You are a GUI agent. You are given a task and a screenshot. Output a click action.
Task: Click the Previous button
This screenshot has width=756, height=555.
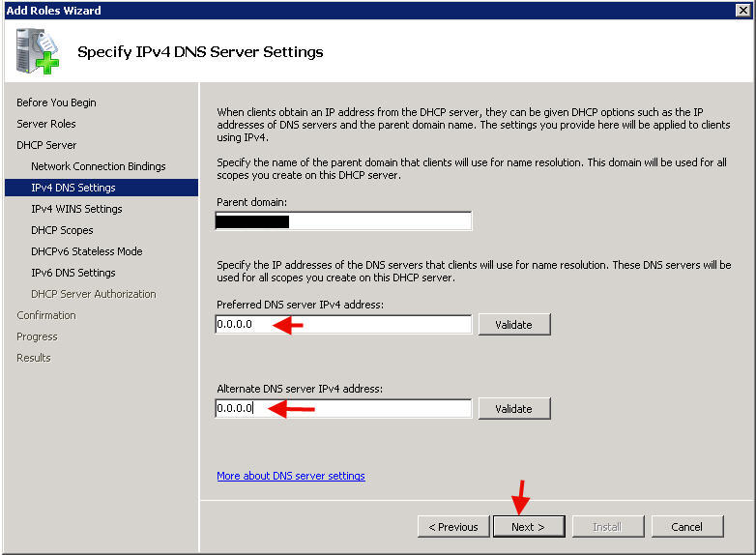453,527
